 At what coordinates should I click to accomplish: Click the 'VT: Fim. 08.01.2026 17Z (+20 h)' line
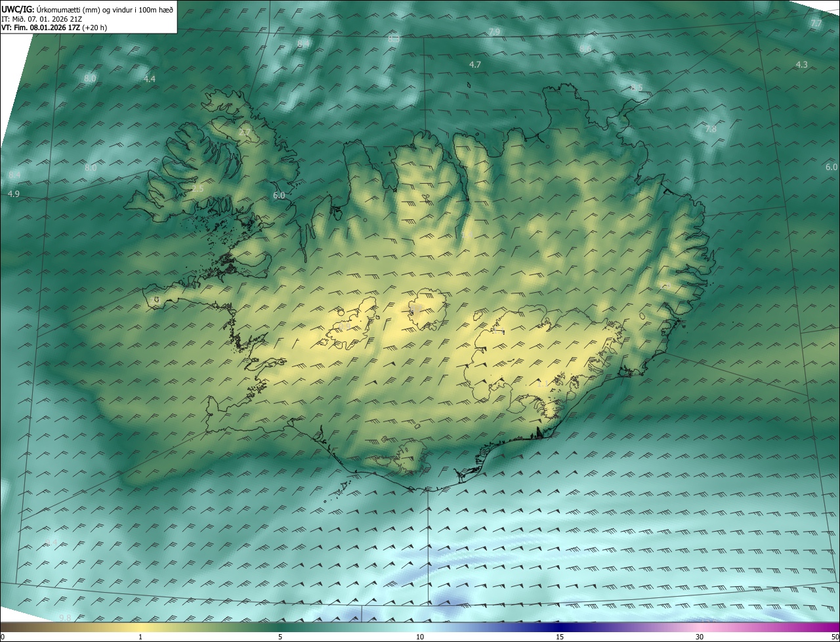tap(54, 28)
